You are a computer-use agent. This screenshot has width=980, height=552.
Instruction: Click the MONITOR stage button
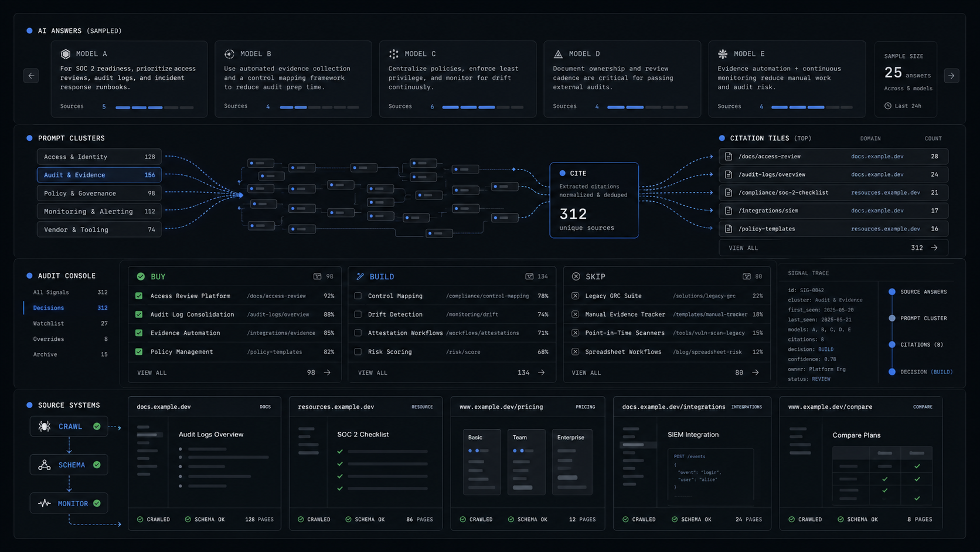coord(69,503)
